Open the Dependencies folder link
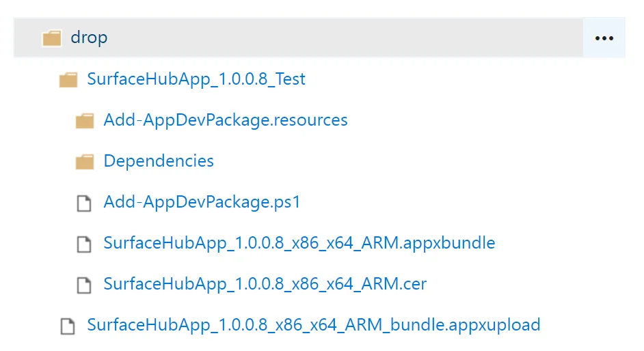Screen dimensions: 644x351 [x=159, y=161]
